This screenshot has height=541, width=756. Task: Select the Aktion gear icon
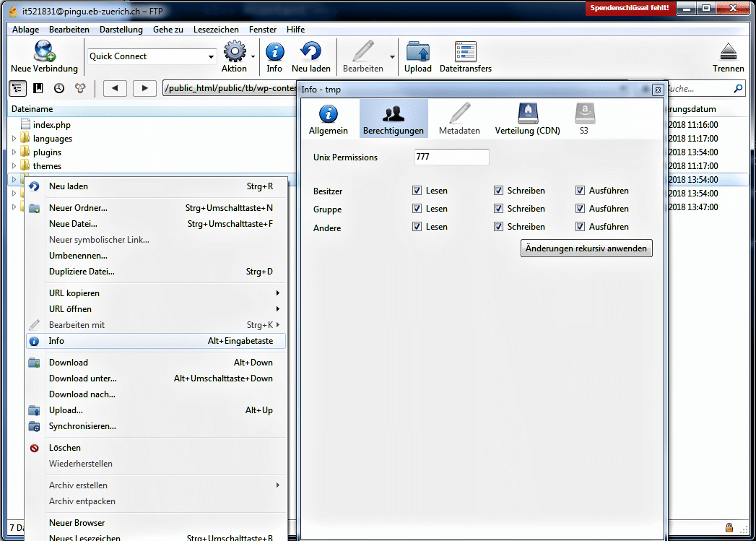coord(235,56)
